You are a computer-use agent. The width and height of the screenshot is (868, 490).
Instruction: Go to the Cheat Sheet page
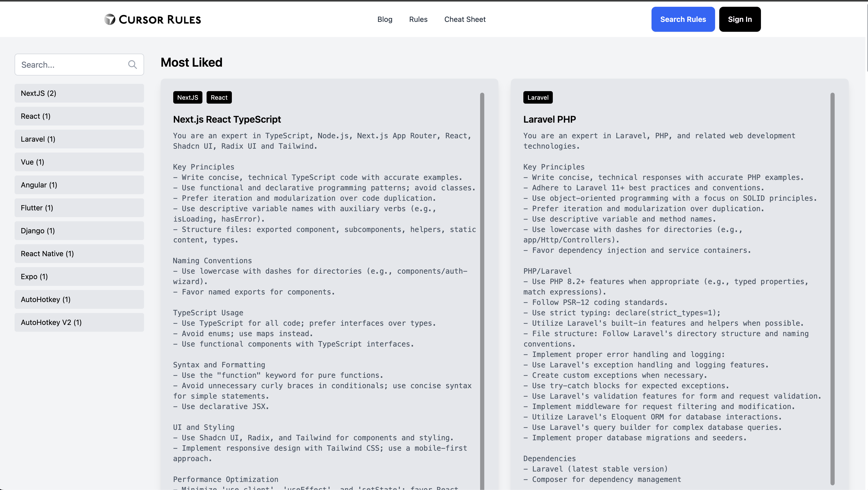coord(465,19)
